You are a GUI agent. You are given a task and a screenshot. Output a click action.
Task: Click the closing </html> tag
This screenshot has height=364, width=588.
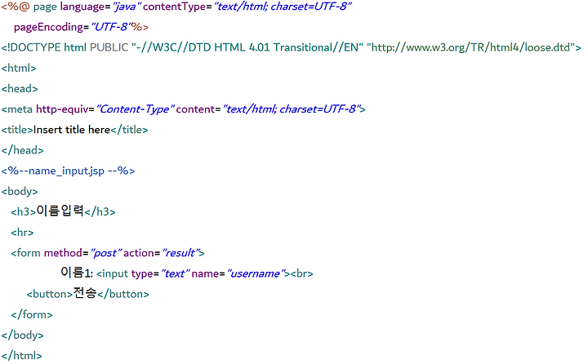click(x=22, y=355)
